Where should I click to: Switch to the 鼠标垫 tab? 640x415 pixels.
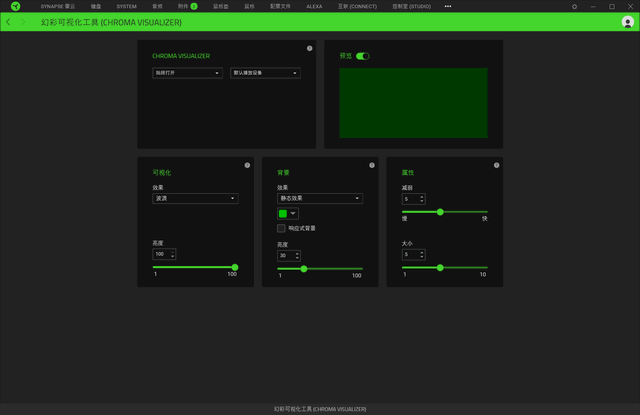221,7
